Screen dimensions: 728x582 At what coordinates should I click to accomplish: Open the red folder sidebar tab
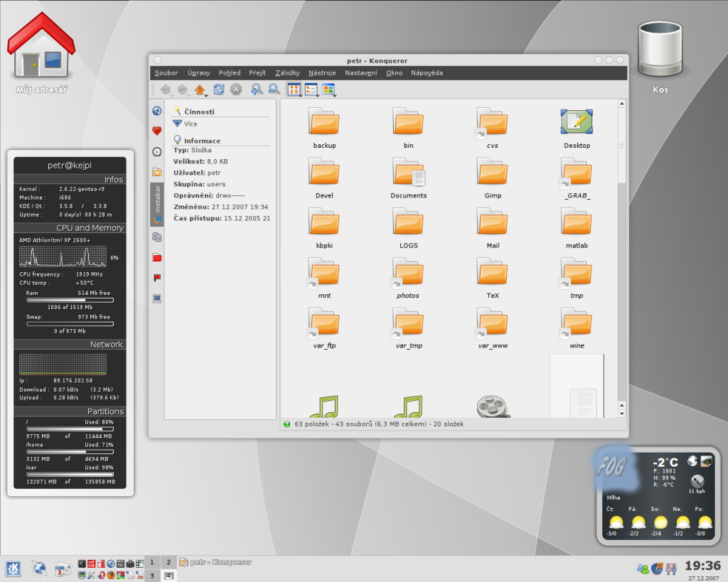(x=157, y=257)
